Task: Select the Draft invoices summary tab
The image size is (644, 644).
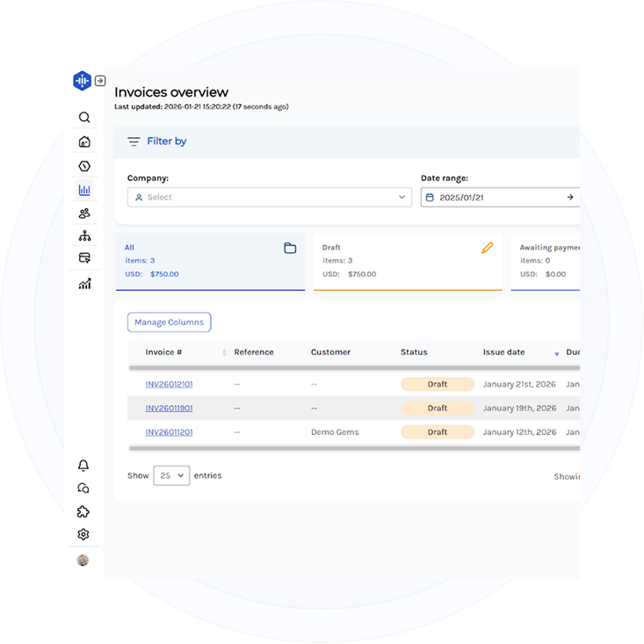Action: 408,261
